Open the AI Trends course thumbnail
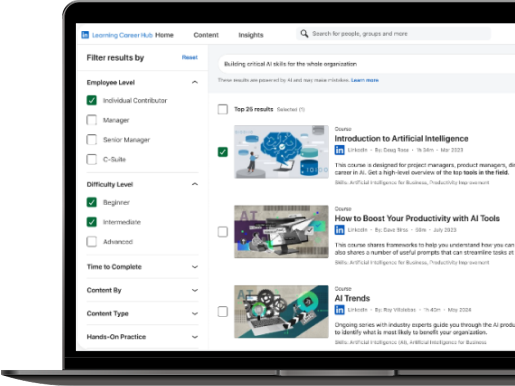 coord(281,312)
